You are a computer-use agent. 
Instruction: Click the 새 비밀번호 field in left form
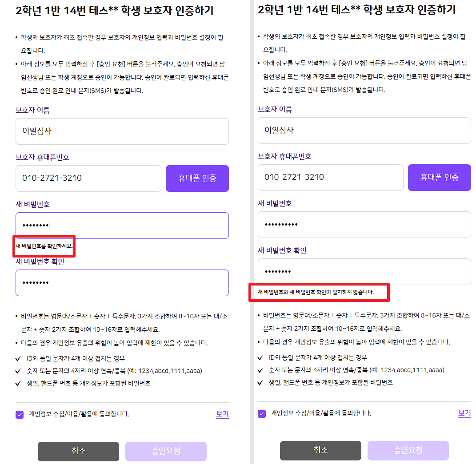coord(122,226)
